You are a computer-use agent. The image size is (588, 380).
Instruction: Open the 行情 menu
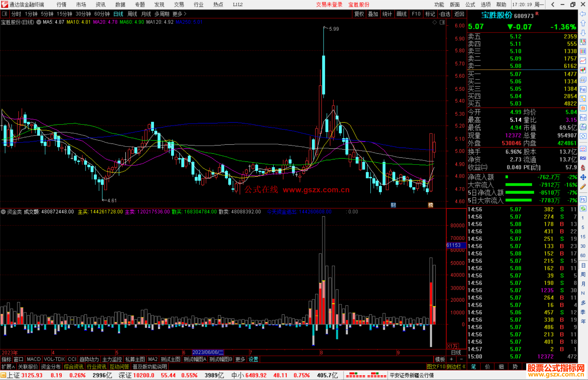point(62,5)
